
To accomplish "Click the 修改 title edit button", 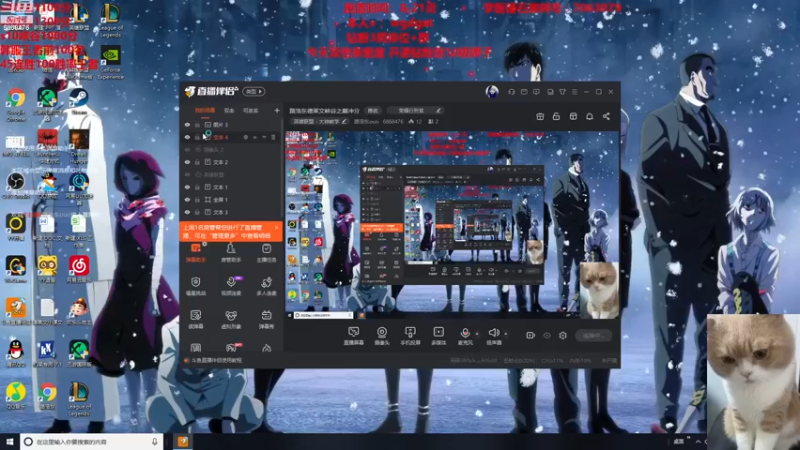I will point(373,110).
